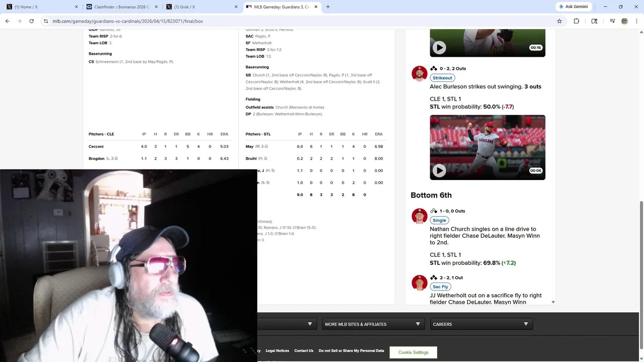Image resolution: width=644 pixels, height=362 pixels.
Task: Select pitcher May in STL table
Action: 250,146
